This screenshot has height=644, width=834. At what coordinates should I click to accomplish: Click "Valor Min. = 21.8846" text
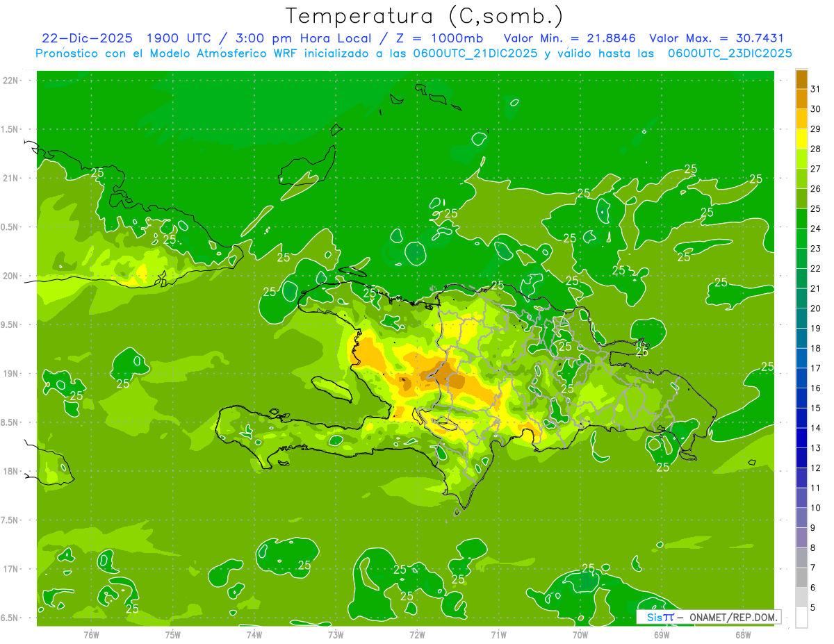(x=570, y=38)
